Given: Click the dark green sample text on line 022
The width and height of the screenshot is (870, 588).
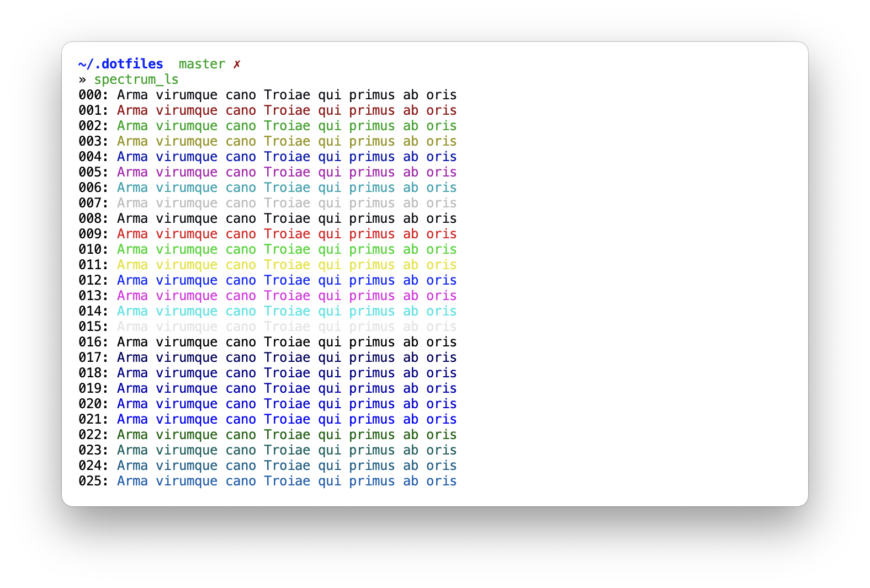Looking at the screenshot, I should (287, 435).
